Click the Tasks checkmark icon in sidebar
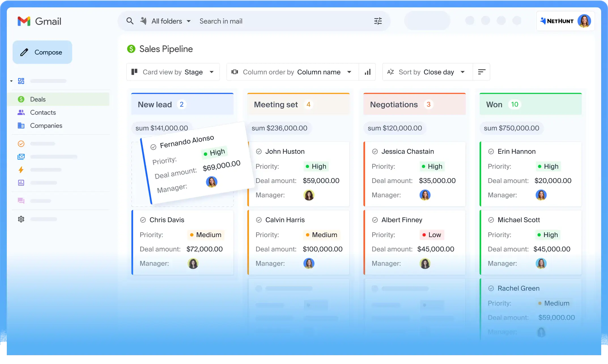The width and height of the screenshot is (608, 364). pyautogui.click(x=21, y=144)
